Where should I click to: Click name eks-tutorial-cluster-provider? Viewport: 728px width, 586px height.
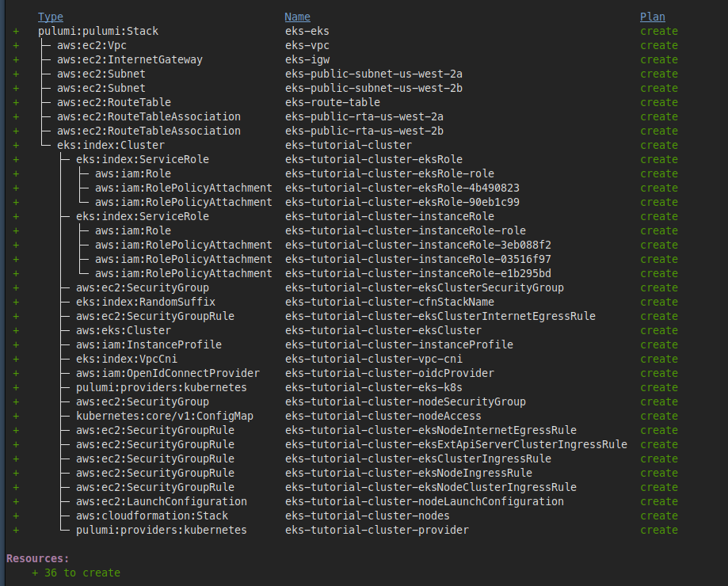click(376, 531)
